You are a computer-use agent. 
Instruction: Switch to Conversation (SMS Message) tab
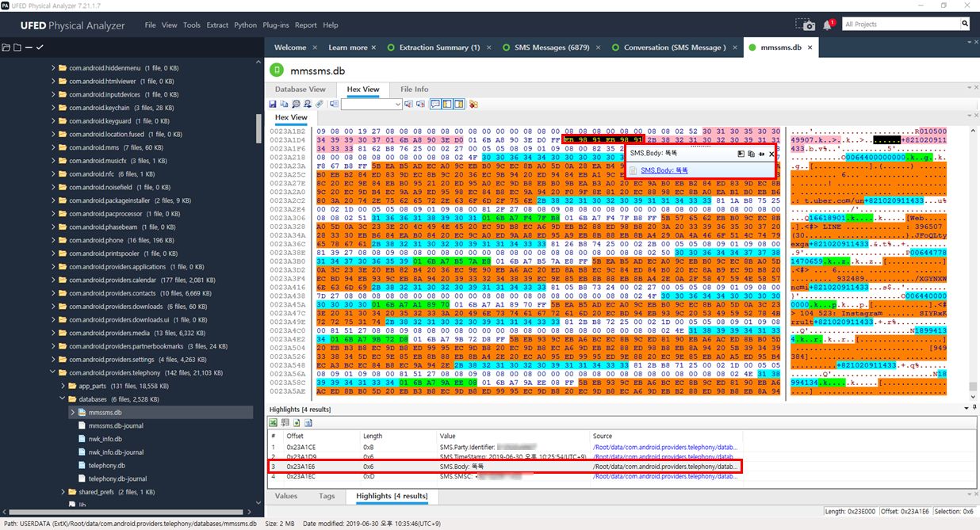[675, 48]
